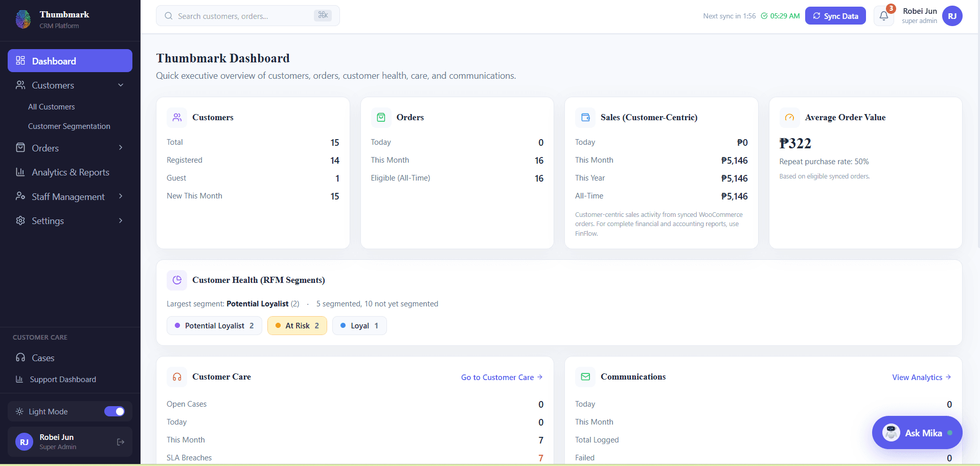The width and height of the screenshot is (980, 466).
Task: Click the green sync time check icon
Action: pos(764,16)
